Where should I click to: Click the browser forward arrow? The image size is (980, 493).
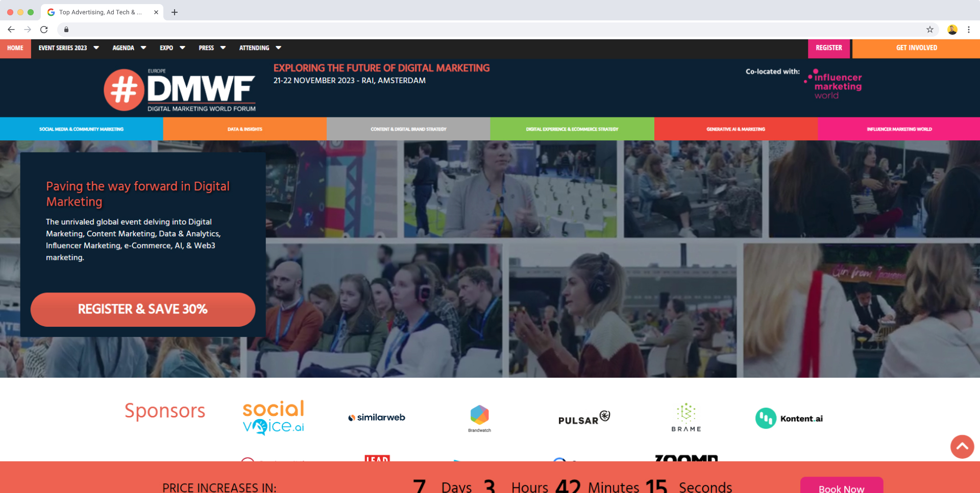coord(28,30)
